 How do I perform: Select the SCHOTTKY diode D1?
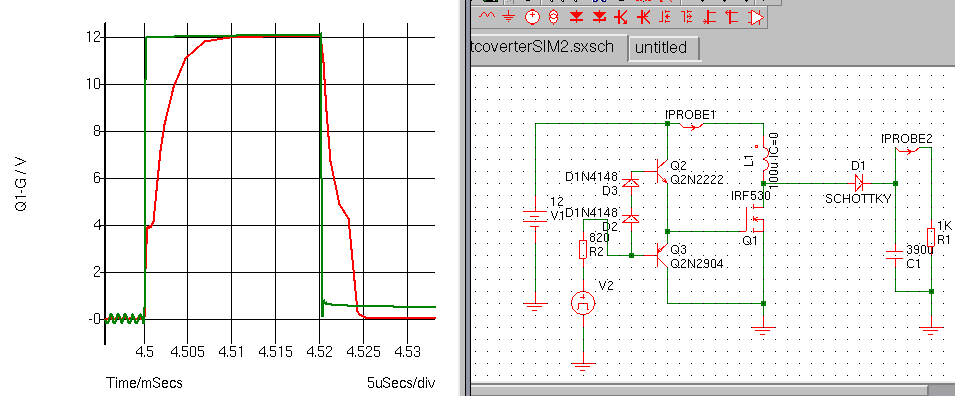click(859, 183)
